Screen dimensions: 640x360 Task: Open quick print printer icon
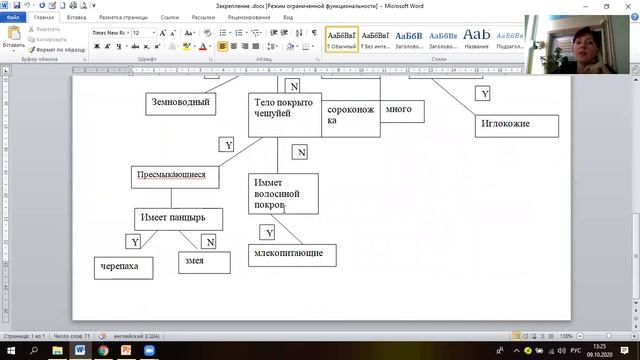[x=73, y=6]
